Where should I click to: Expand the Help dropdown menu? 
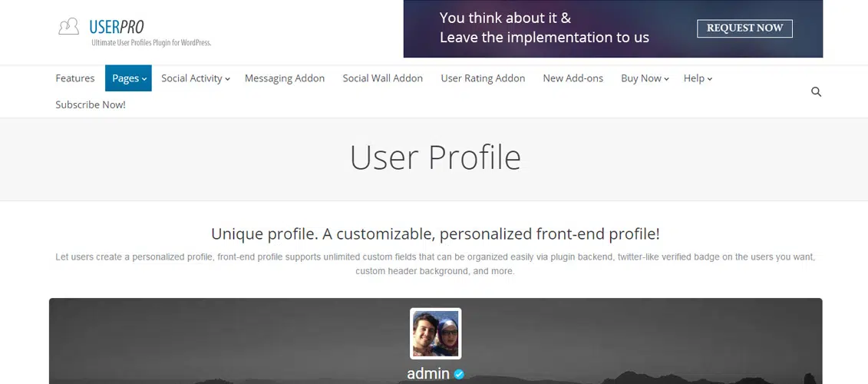click(x=698, y=78)
